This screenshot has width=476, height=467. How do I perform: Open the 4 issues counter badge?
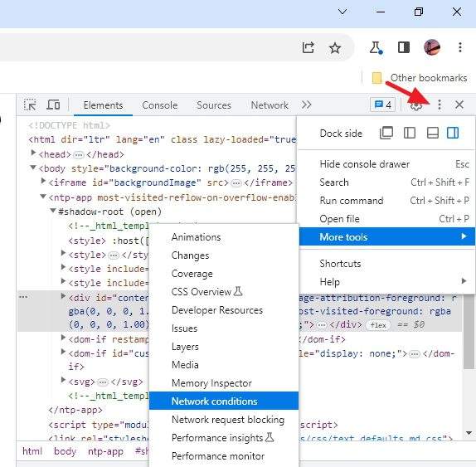pyautogui.click(x=383, y=105)
